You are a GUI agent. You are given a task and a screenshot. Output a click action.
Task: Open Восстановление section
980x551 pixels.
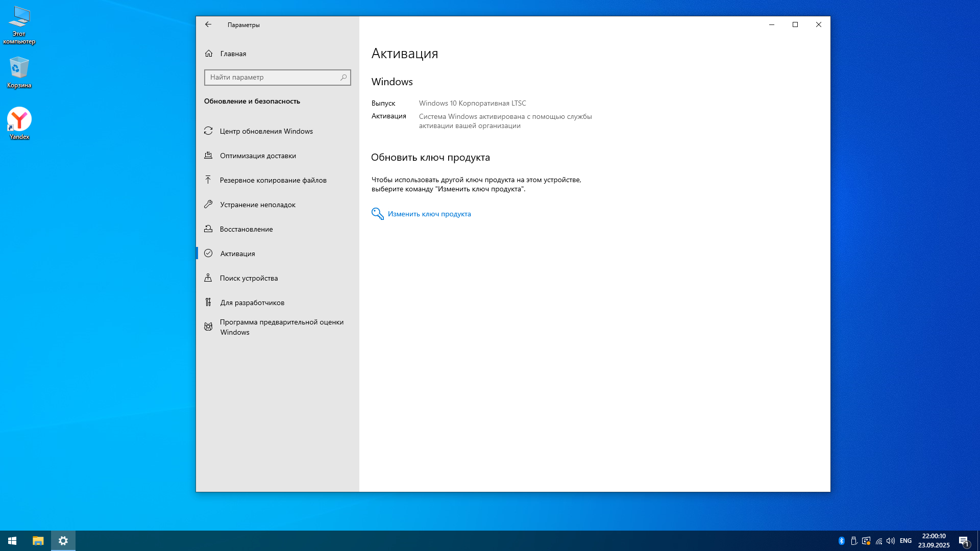coord(278,229)
